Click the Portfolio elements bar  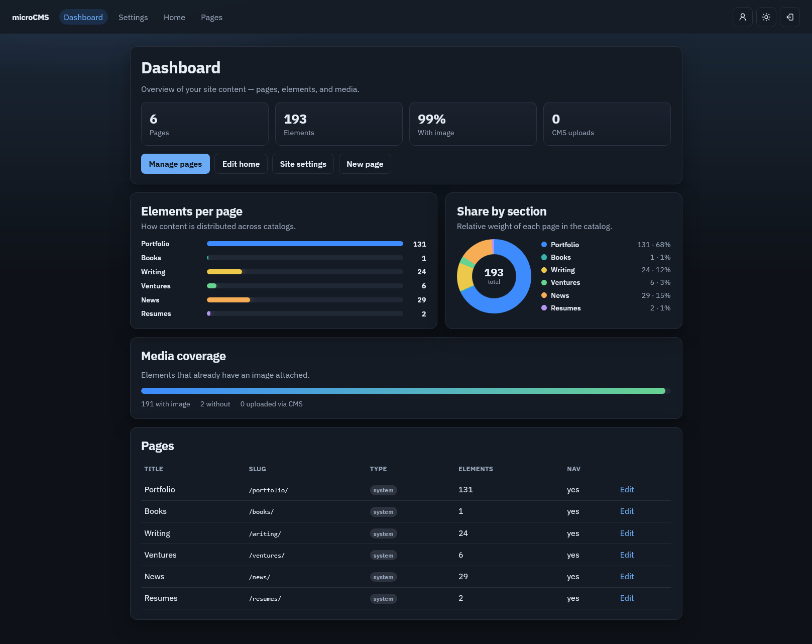point(305,244)
